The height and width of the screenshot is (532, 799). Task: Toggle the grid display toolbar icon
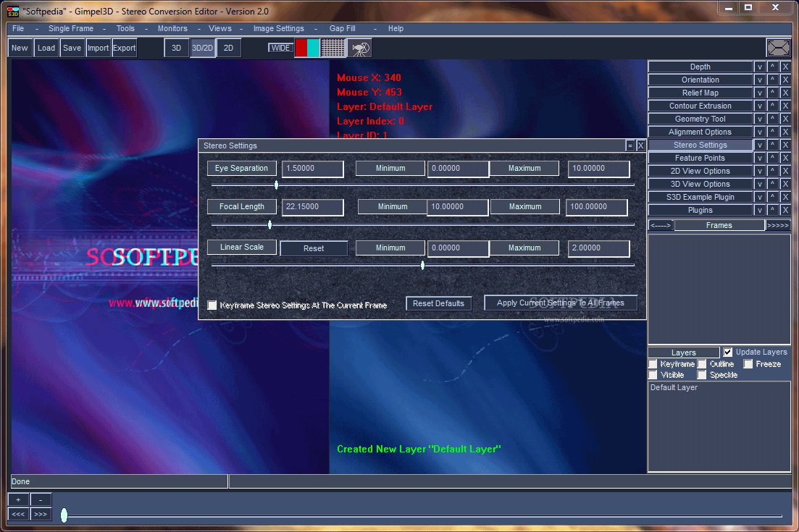332,48
